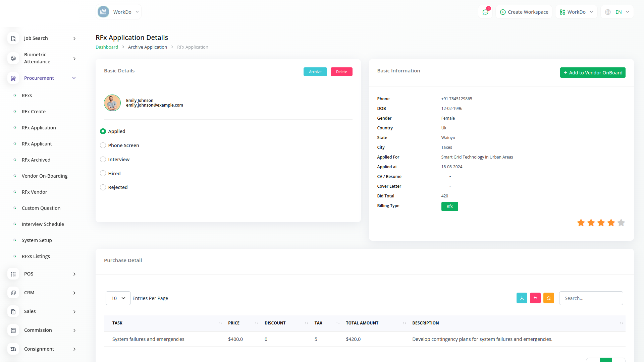Sort by the Price column arrows
644x362 pixels.
[257, 323]
